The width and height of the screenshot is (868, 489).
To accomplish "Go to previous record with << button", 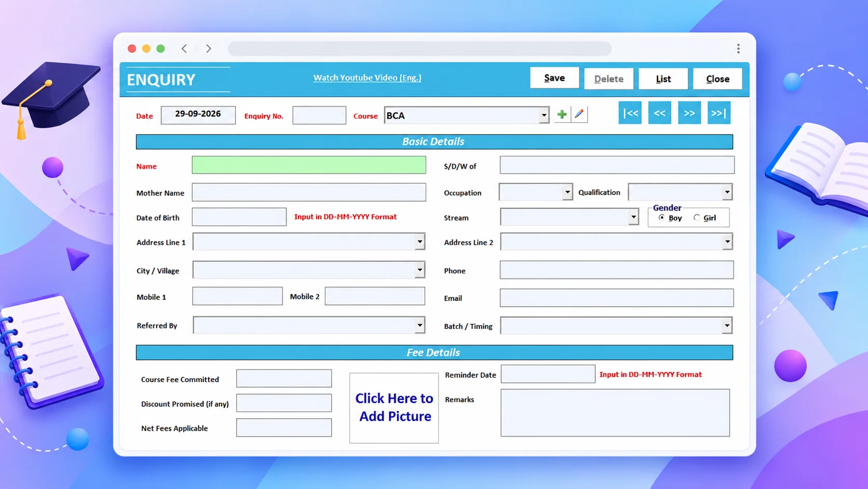I will coord(660,113).
